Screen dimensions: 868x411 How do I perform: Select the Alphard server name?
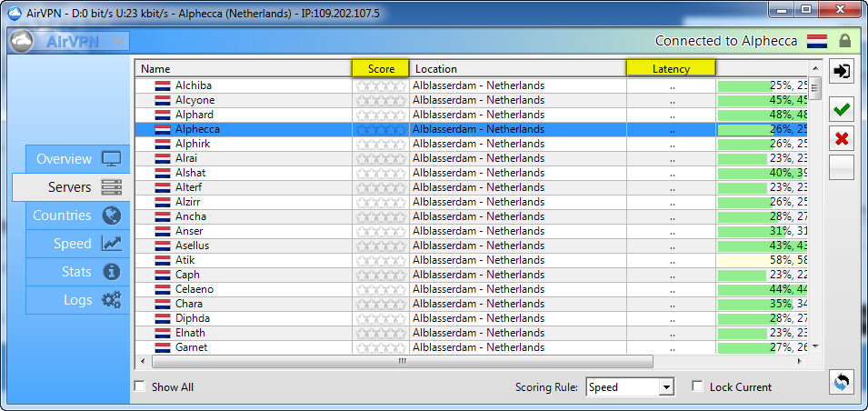[195, 115]
